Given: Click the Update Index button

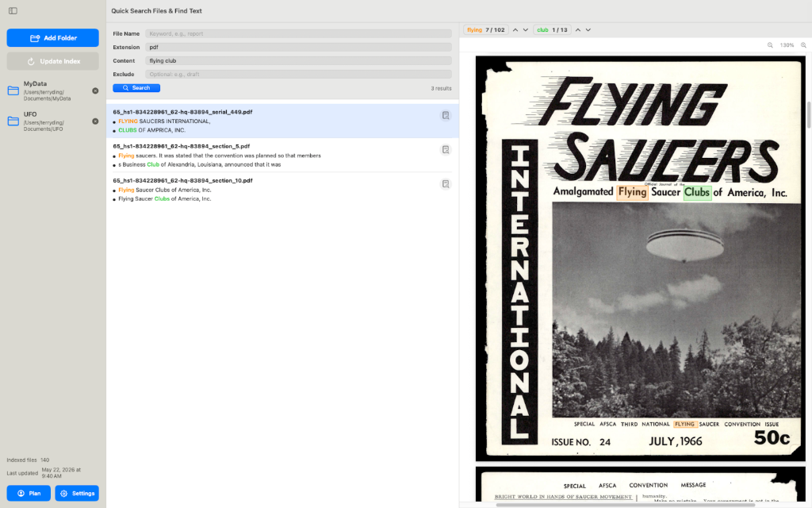Looking at the screenshot, I should (53, 61).
